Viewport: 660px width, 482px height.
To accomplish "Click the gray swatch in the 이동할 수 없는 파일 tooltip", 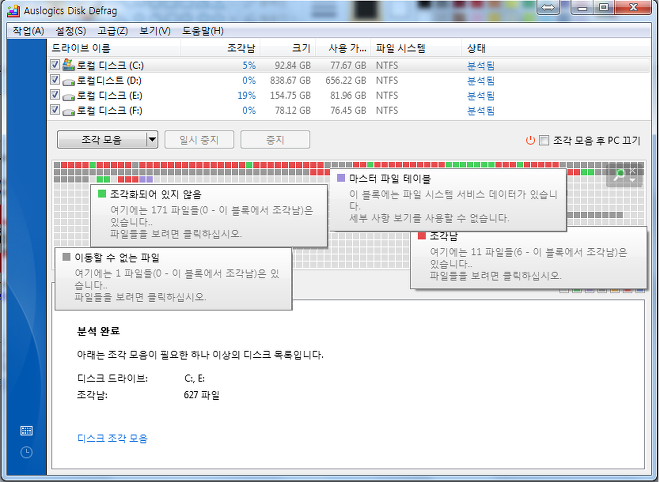I will [66, 257].
